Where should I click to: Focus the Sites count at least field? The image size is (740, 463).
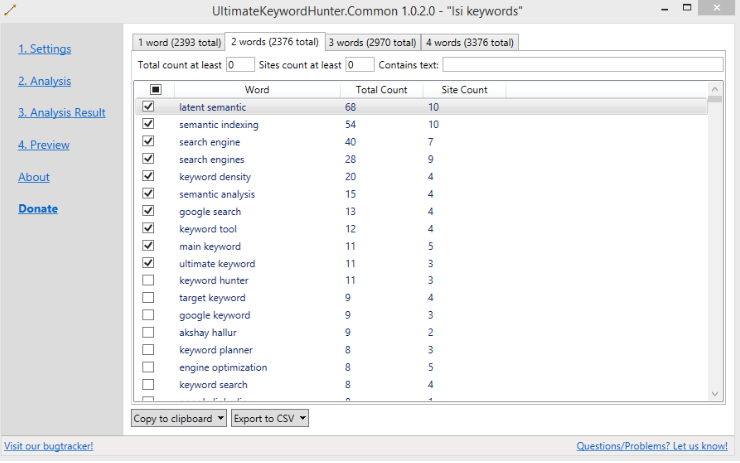click(360, 65)
